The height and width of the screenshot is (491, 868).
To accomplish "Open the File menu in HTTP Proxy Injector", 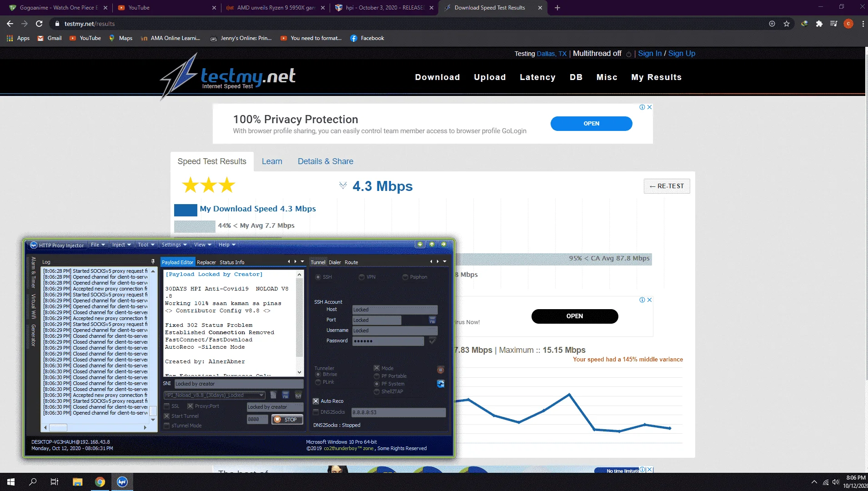I will pyautogui.click(x=98, y=245).
